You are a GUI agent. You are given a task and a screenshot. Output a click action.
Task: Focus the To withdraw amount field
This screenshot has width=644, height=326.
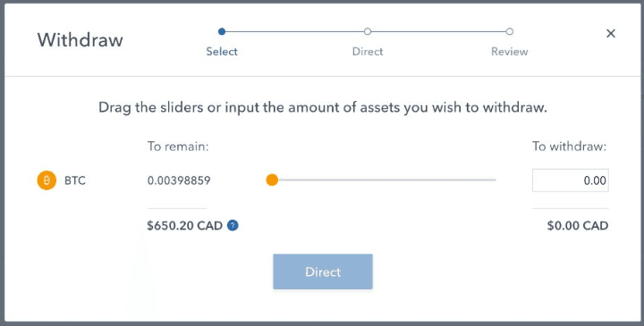[571, 180]
